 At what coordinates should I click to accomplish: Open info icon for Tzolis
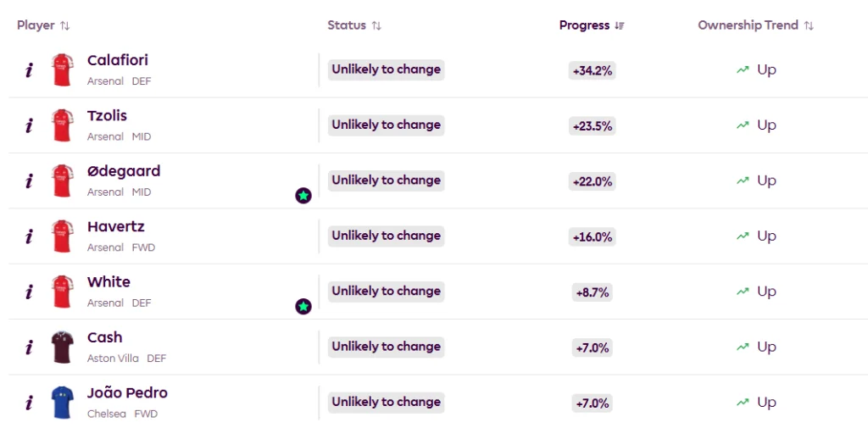29,125
